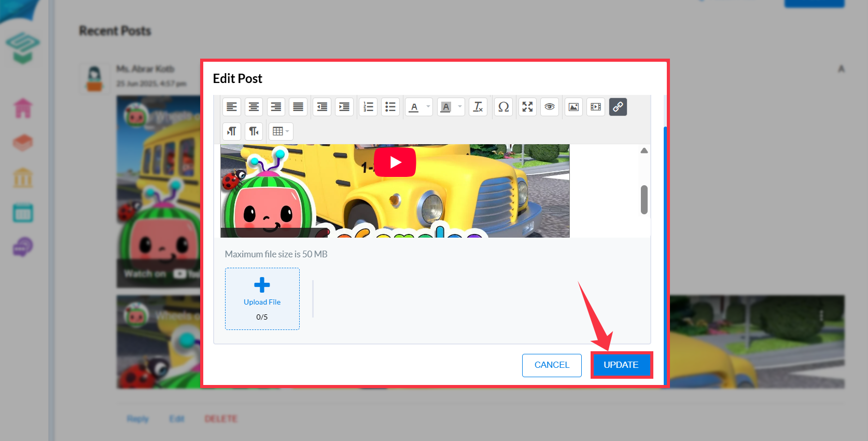Justify the paragraph text
The image size is (868, 441).
pyautogui.click(x=298, y=107)
